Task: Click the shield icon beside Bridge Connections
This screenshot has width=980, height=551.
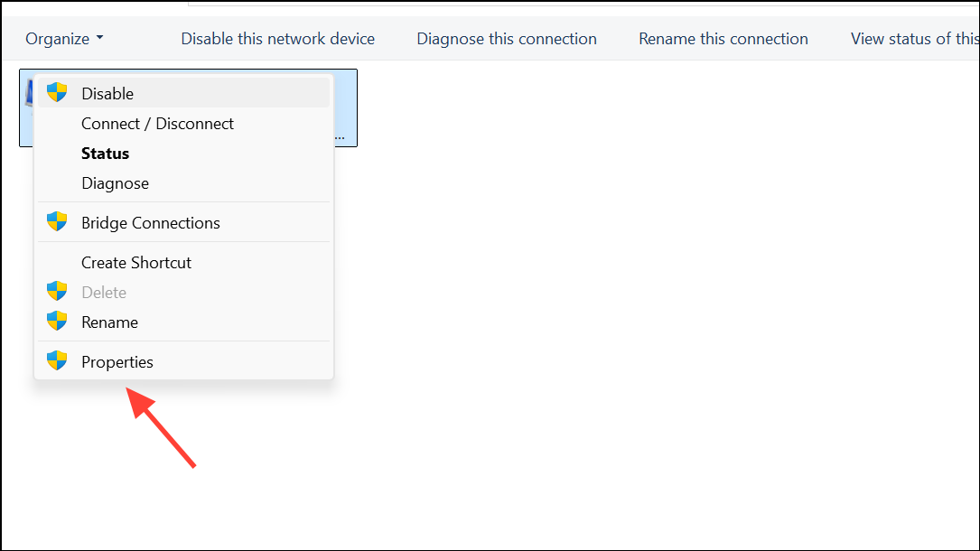Action: [56, 222]
